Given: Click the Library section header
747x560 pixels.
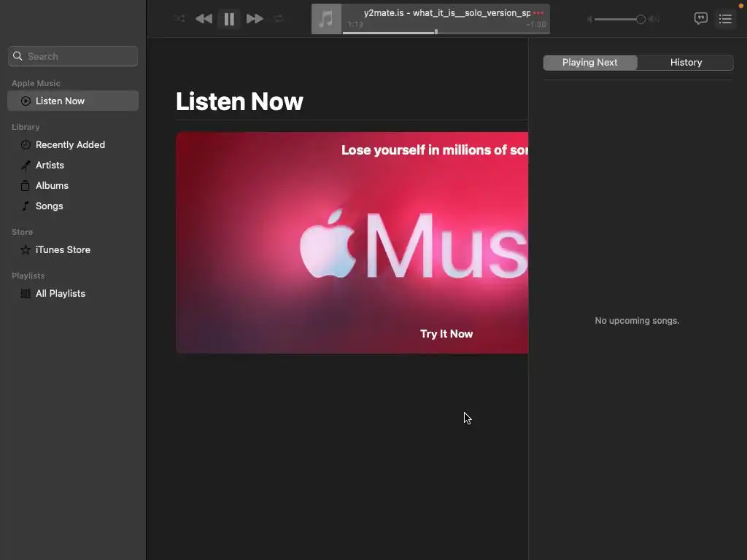Looking at the screenshot, I should pyautogui.click(x=26, y=127).
